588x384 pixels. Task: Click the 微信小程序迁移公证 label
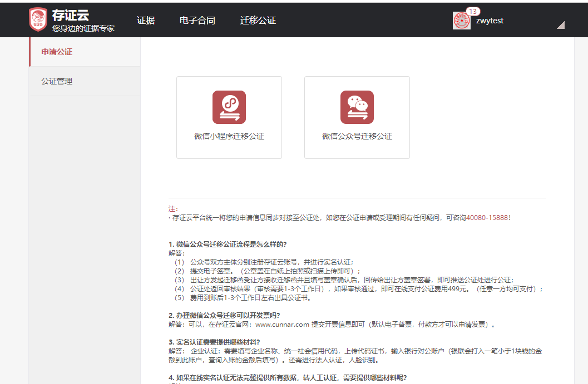click(229, 136)
